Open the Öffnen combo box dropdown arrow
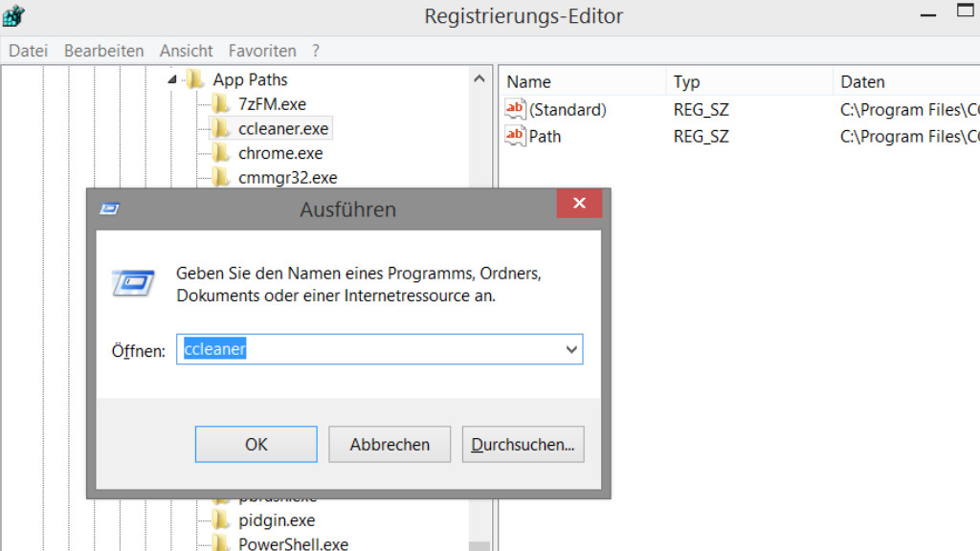This screenshot has height=551, width=980. tap(571, 350)
